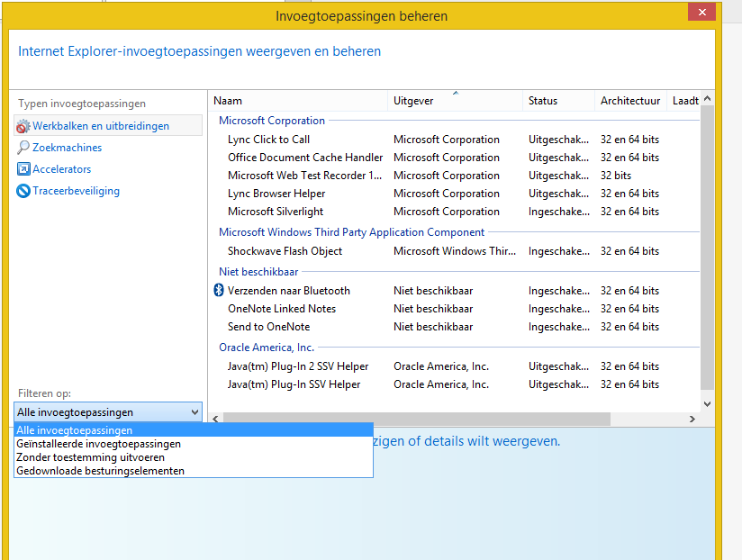Screen dimensions: 742x560
Task: Collapse the Oracle America, Inc. group header
Action: point(267,348)
